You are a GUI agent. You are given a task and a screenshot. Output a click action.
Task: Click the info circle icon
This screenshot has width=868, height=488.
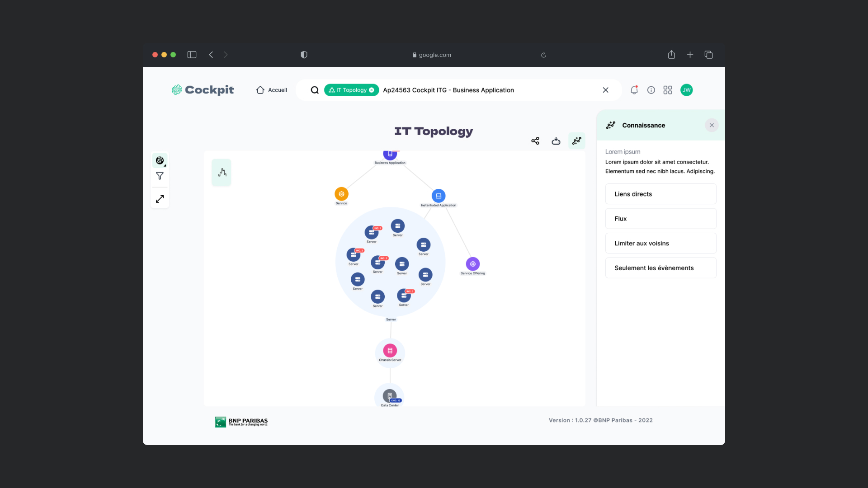(651, 90)
